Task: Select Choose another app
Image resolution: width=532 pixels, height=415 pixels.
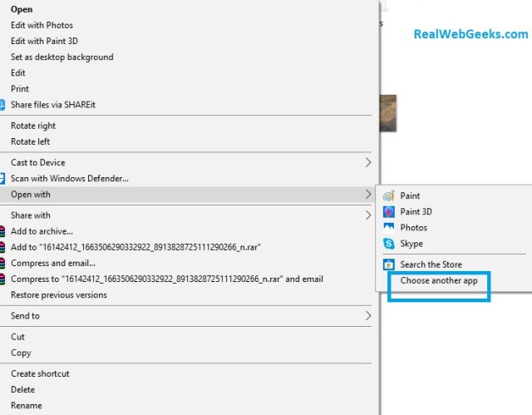Action: 439,280
